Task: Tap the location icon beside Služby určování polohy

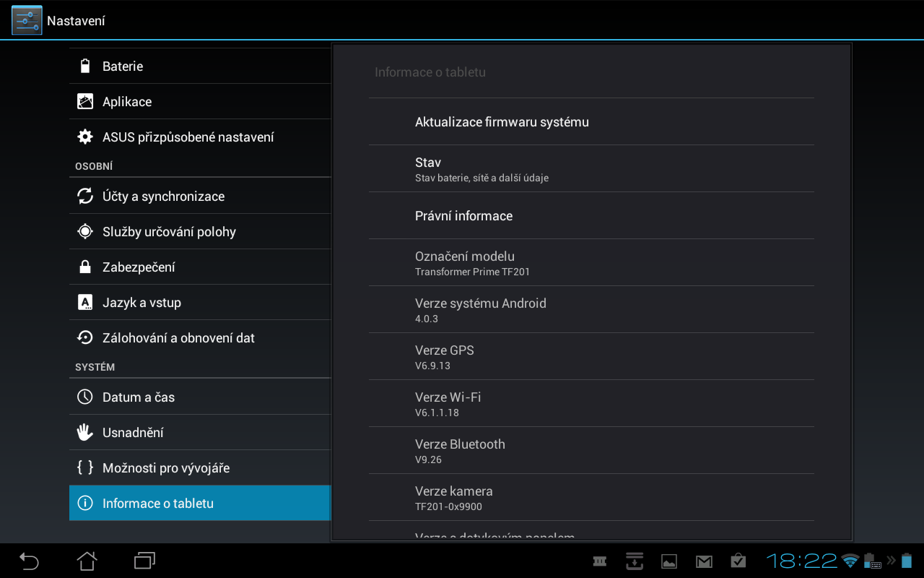Action: (x=84, y=231)
